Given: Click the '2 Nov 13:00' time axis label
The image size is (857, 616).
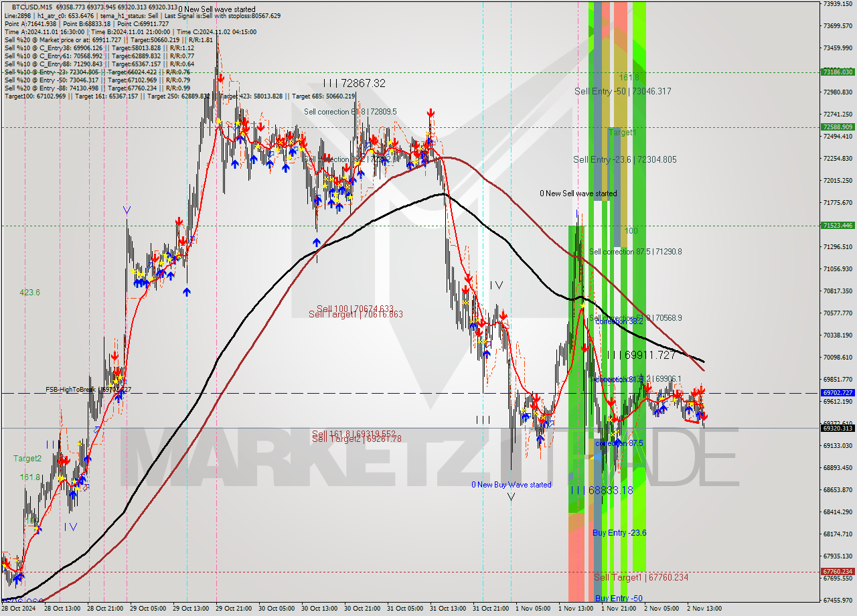Looking at the screenshot, I should (704, 609).
